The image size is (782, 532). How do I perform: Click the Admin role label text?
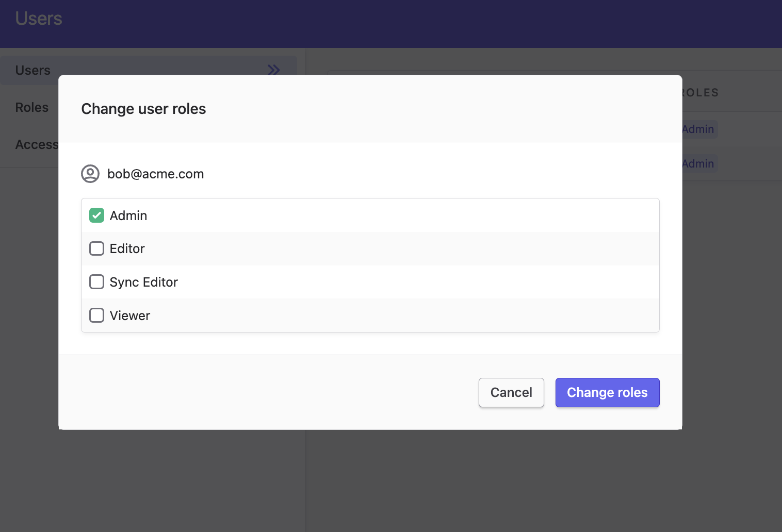[x=128, y=215]
